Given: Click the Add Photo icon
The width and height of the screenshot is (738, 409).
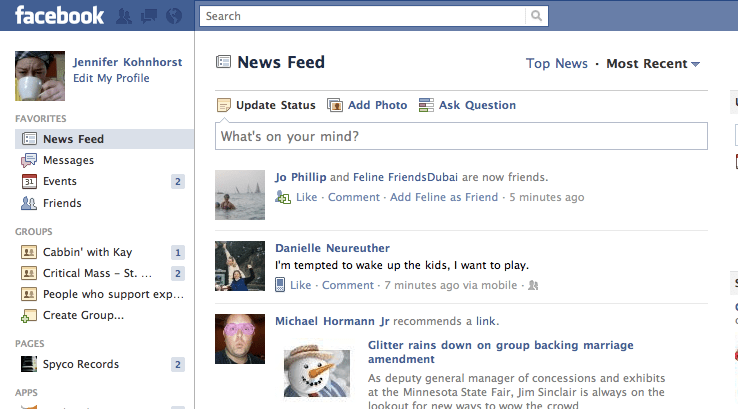Looking at the screenshot, I should pyautogui.click(x=335, y=105).
